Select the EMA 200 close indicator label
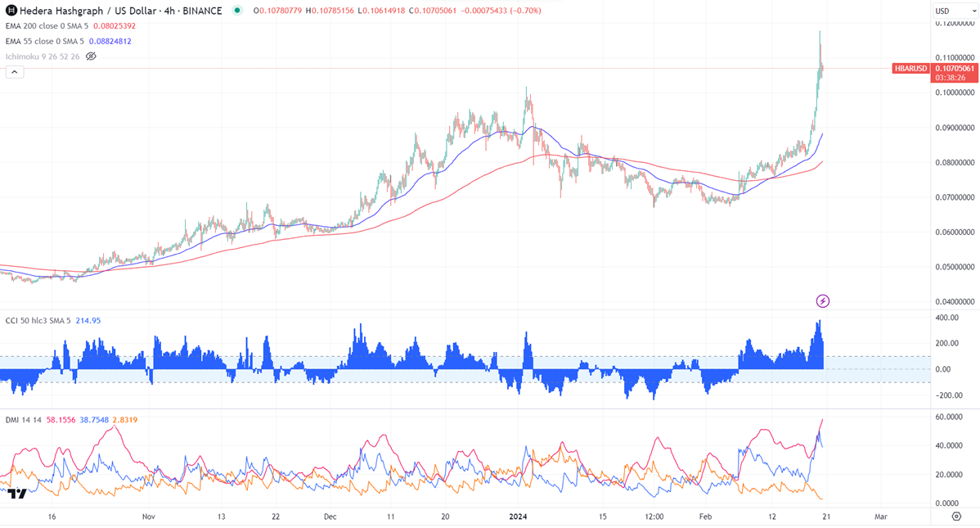The image size is (980, 528). (47, 25)
